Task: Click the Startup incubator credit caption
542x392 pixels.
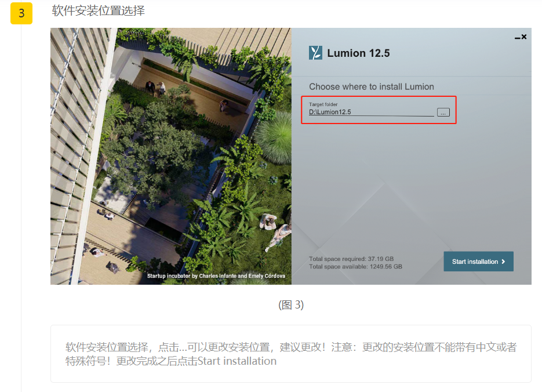Action: click(216, 276)
